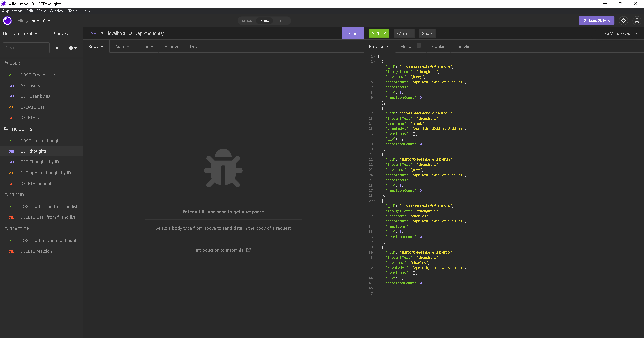Image resolution: width=644 pixels, height=338 pixels.
Task: Open the Tools menu in the menu bar
Action: tap(73, 11)
